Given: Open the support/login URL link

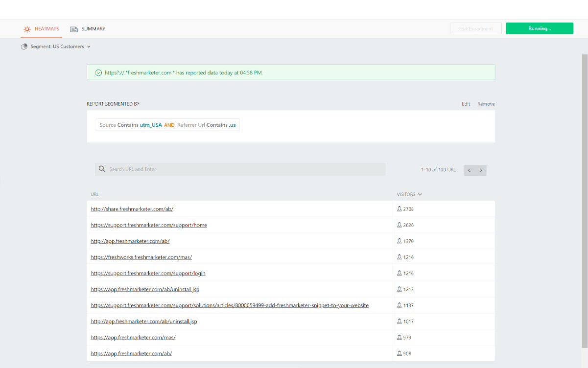Looking at the screenshot, I should [148, 273].
